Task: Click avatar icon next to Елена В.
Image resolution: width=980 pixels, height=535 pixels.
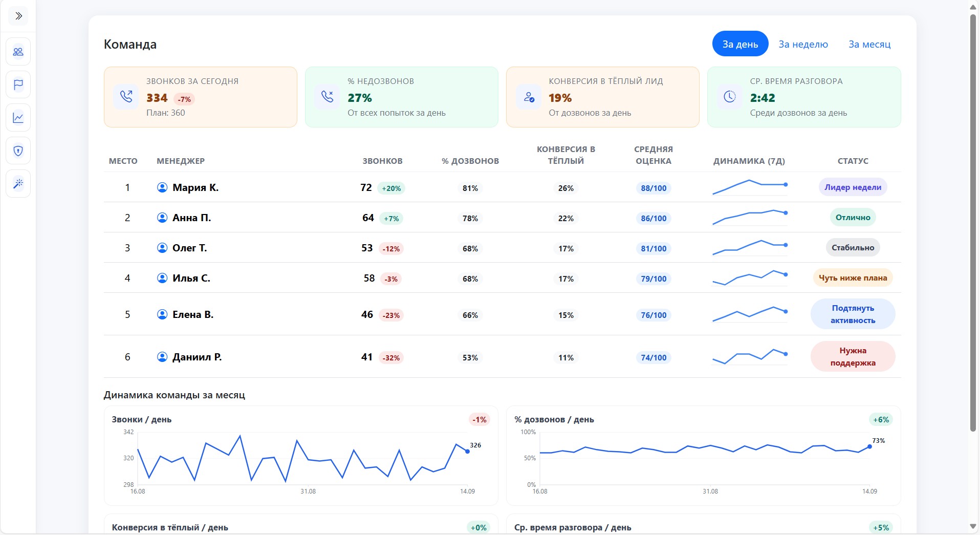Action: 162,314
